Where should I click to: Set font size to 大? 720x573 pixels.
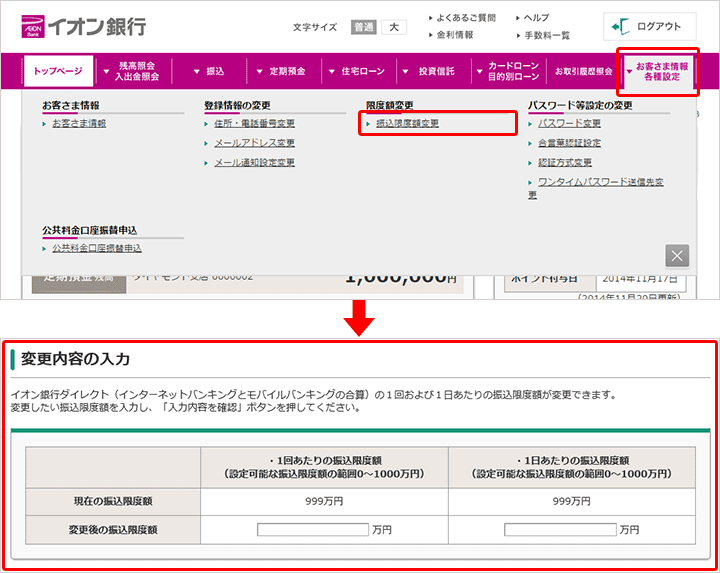(394, 27)
